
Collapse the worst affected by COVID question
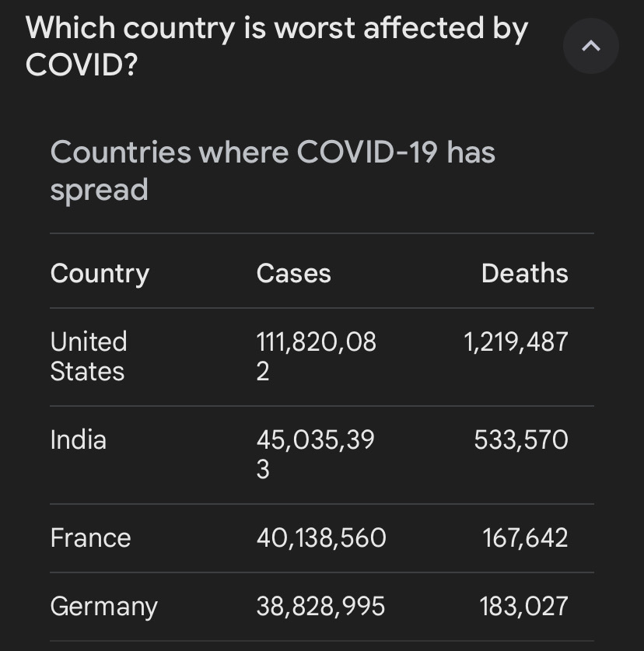point(590,47)
